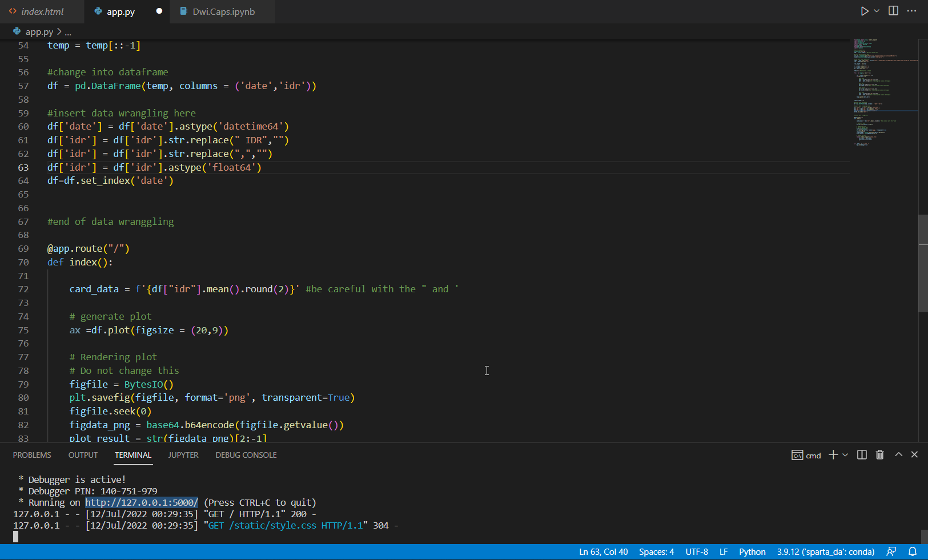Click the @app.route("/") decorator line

[89, 248]
